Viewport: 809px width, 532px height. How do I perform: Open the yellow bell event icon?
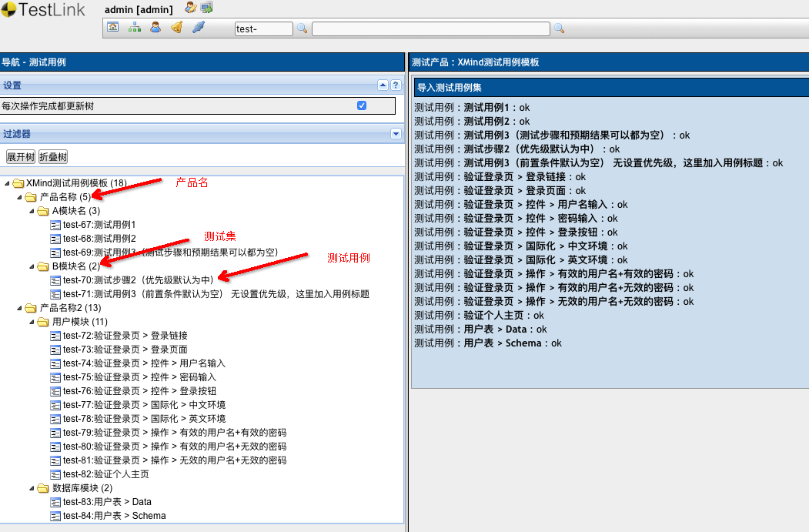(x=175, y=26)
